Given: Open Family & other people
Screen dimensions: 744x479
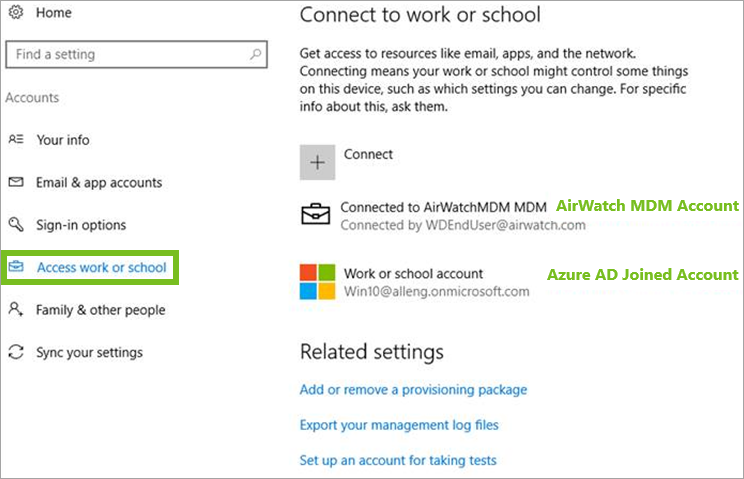Looking at the screenshot, I should tap(101, 310).
